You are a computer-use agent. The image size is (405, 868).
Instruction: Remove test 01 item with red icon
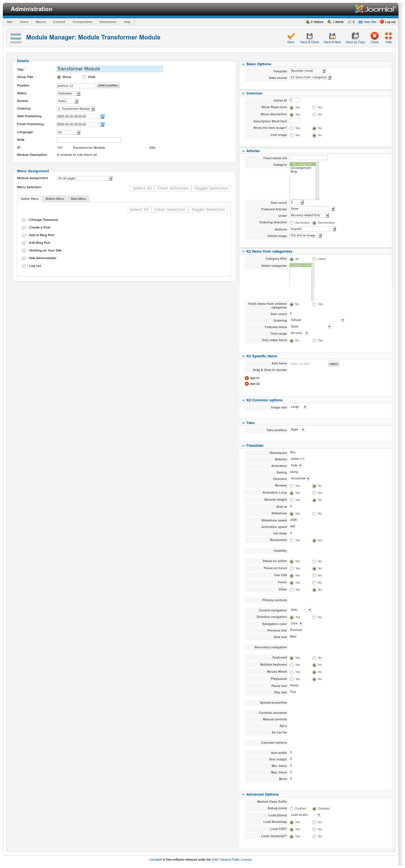[x=247, y=378]
